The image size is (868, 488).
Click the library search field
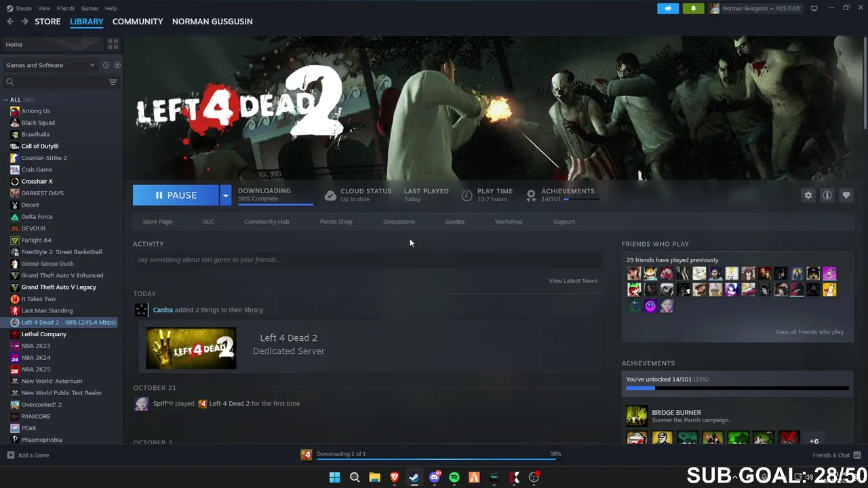tap(54, 82)
